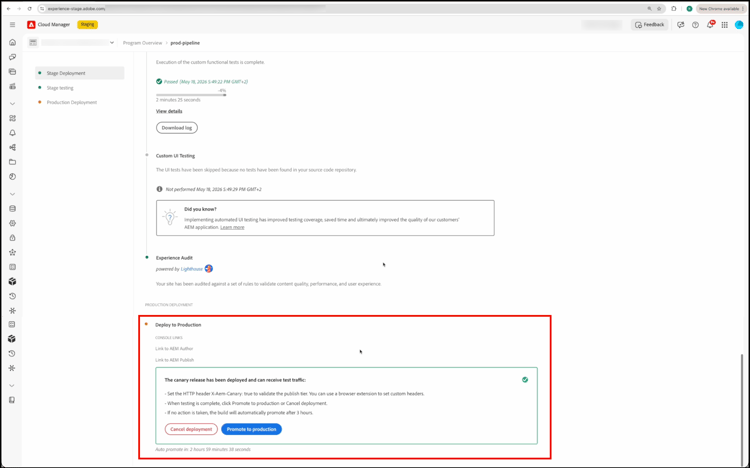Click the green Passed checkmark icon

click(159, 81)
